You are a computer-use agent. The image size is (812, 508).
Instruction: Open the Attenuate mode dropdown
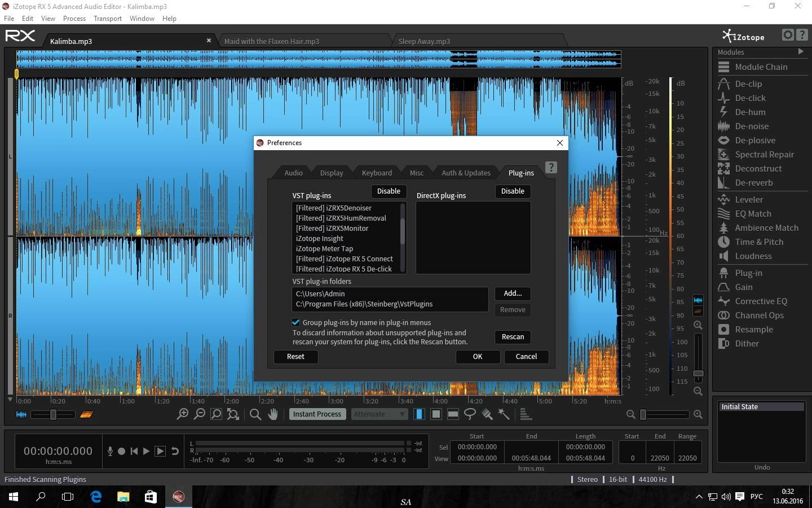(379, 414)
